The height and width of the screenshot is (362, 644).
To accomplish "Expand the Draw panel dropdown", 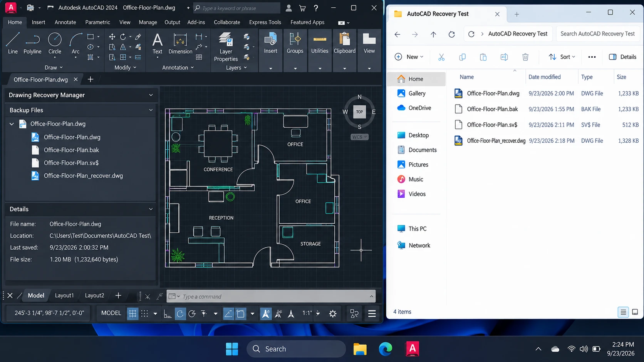I will click(54, 68).
